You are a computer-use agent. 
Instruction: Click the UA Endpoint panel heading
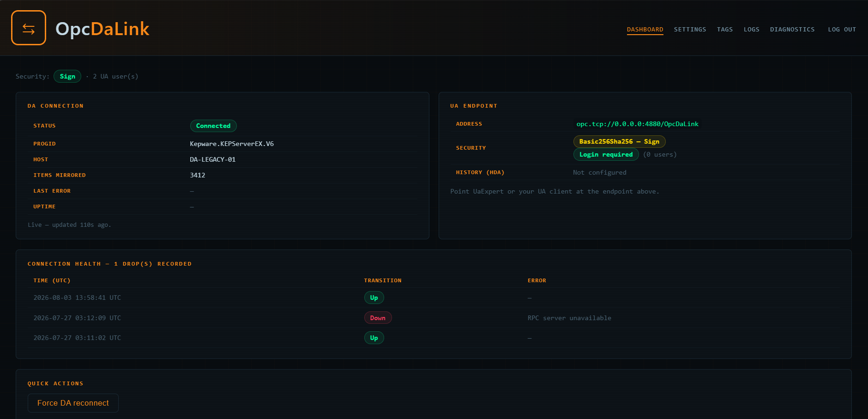point(474,106)
